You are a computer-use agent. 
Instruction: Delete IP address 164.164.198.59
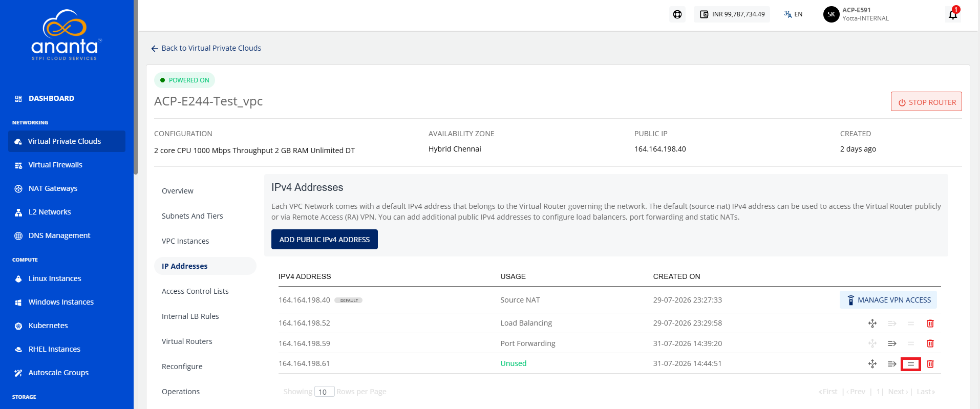coord(930,343)
